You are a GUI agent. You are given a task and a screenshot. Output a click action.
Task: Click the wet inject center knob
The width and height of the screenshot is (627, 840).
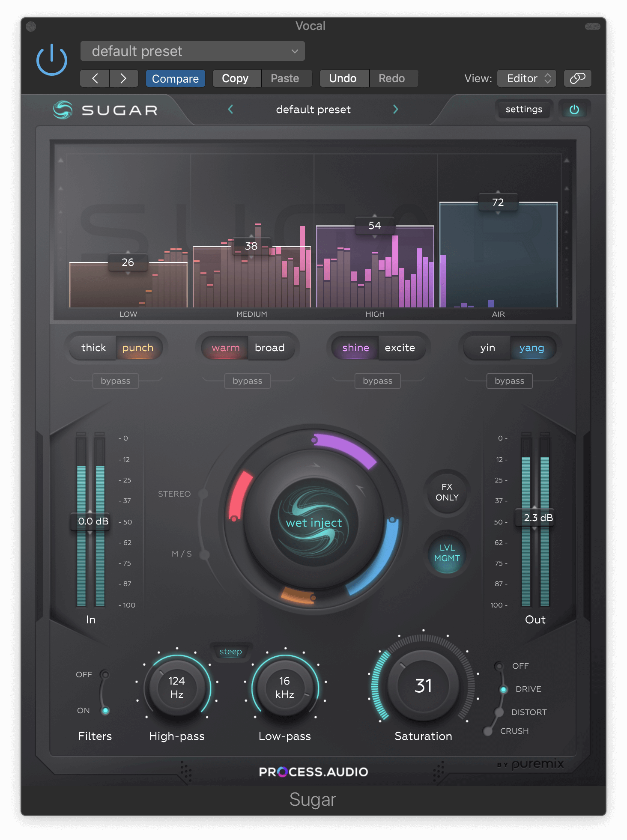314,522
